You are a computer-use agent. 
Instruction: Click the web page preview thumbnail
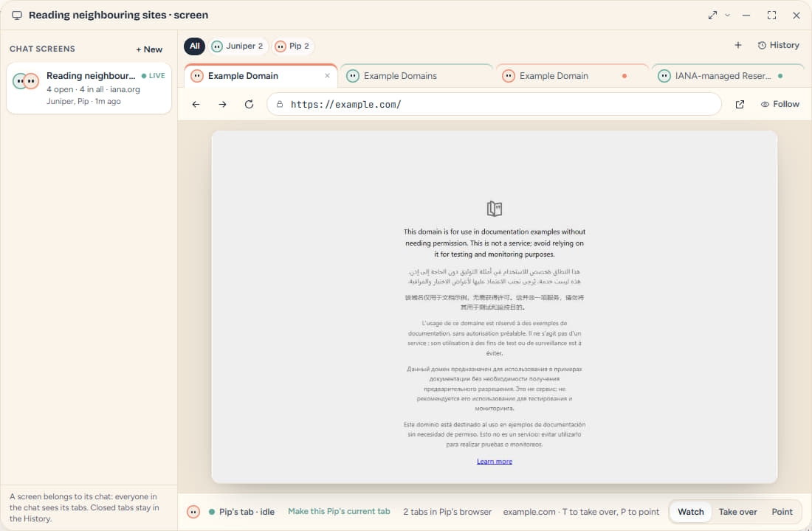[494, 307]
